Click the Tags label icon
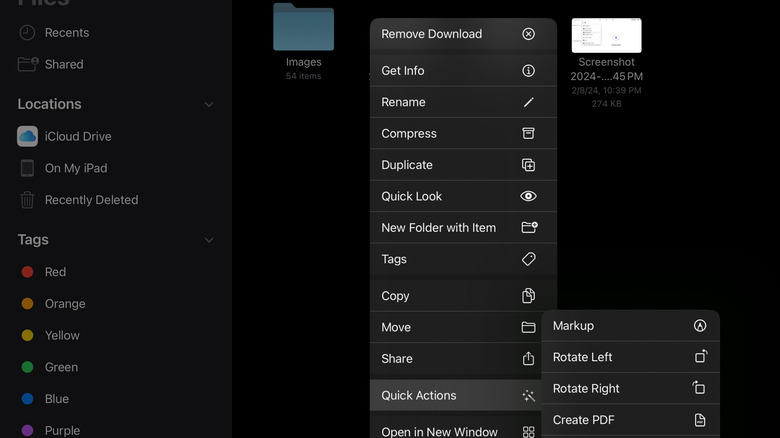780x438 pixels. pos(528,259)
